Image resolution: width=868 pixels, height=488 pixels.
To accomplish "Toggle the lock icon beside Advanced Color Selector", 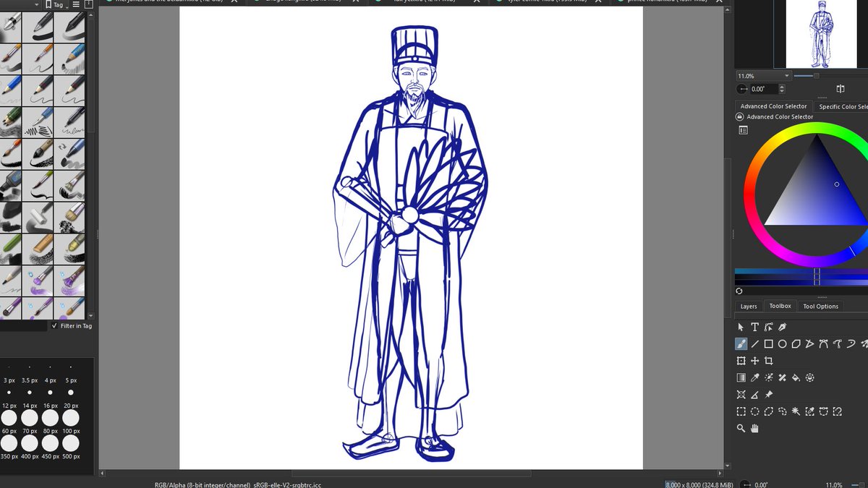I will pos(740,116).
